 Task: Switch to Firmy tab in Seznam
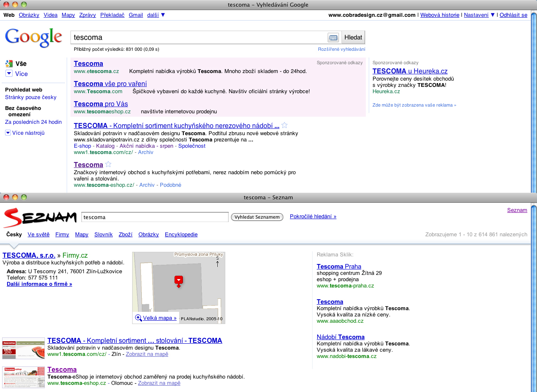(x=62, y=234)
